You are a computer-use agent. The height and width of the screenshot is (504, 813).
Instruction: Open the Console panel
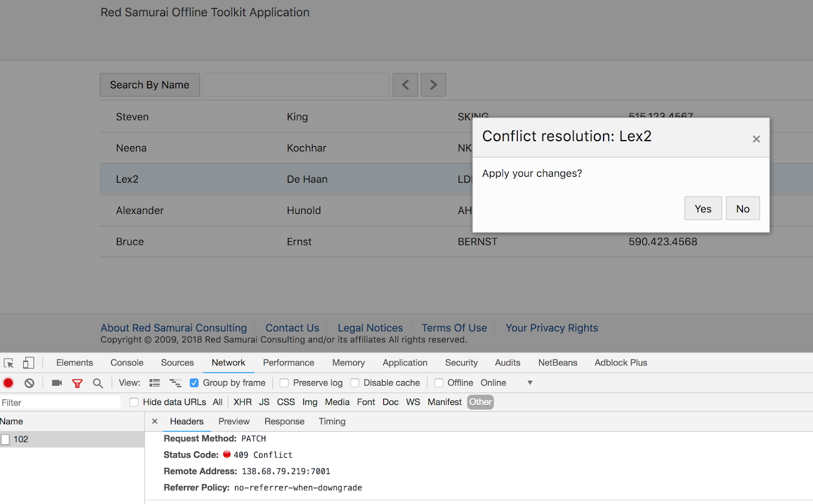(126, 363)
